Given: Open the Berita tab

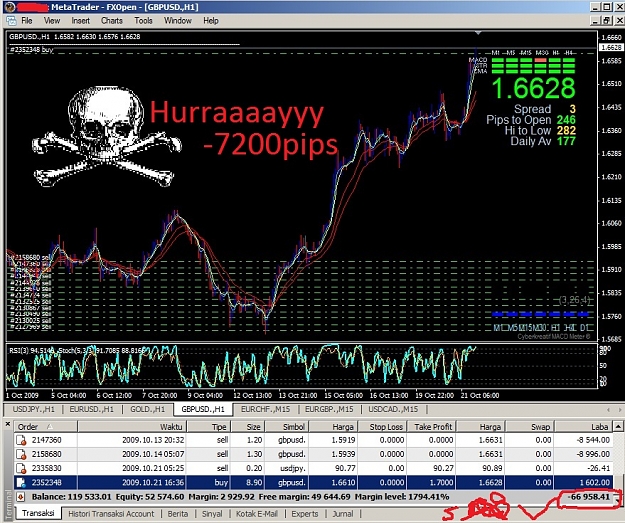Looking at the screenshot, I should 178,514.
